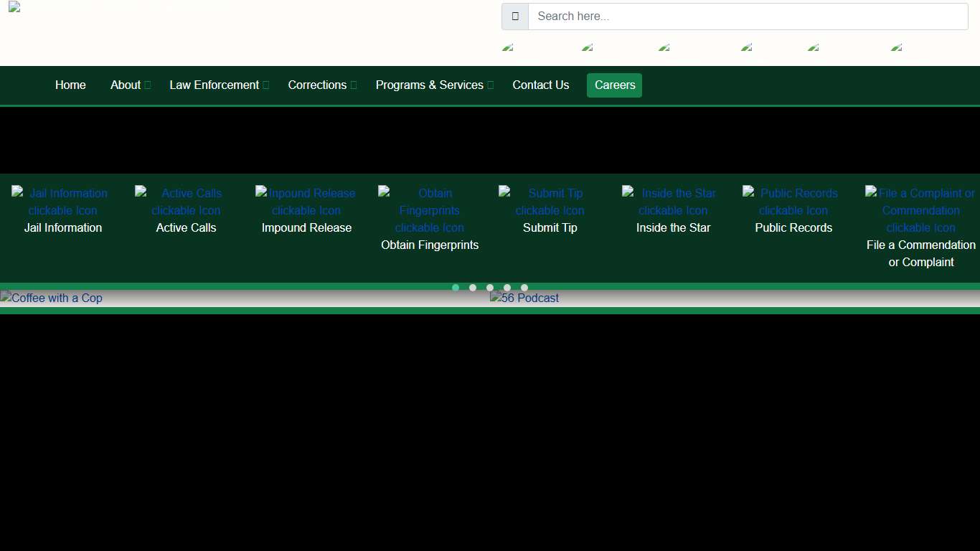Open the Corrections dropdown menu
The height and width of the screenshot is (551, 980).
pyautogui.click(x=321, y=85)
